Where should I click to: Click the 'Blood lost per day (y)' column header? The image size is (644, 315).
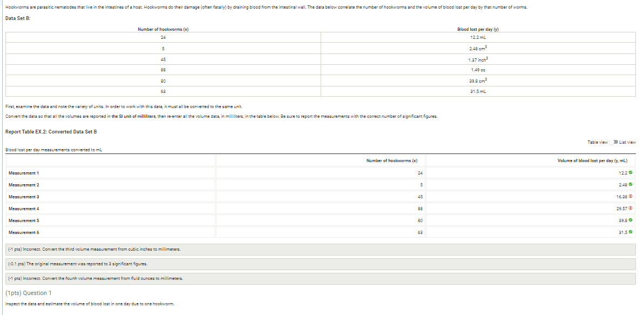click(x=478, y=29)
